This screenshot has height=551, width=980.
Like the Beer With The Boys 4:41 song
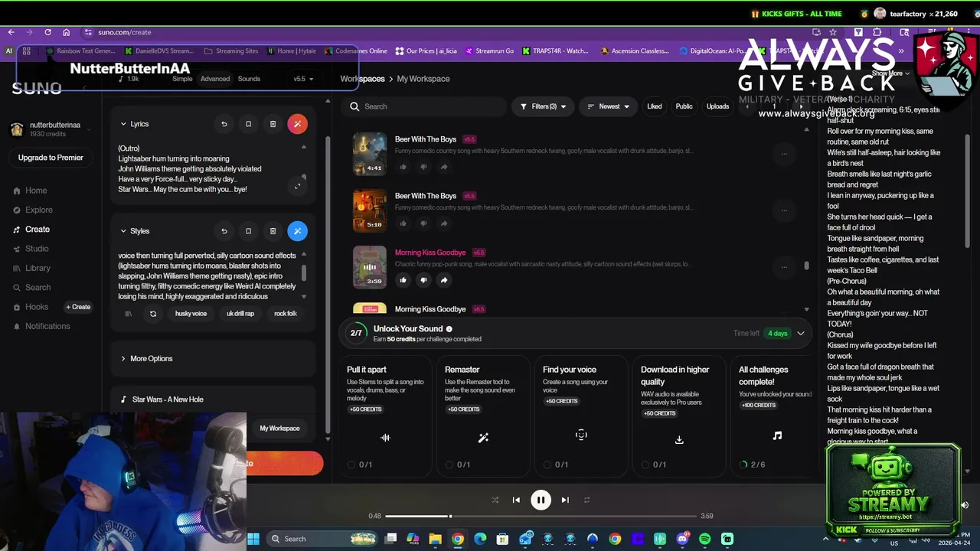403,167
